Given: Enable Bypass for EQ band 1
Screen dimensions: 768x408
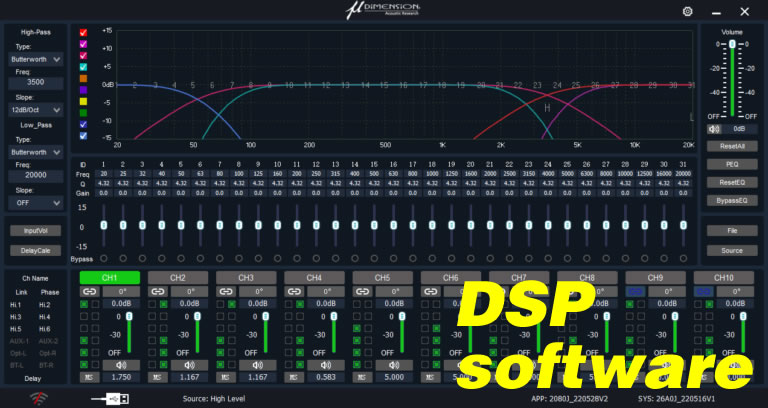Looking at the screenshot, I should (103, 259).
